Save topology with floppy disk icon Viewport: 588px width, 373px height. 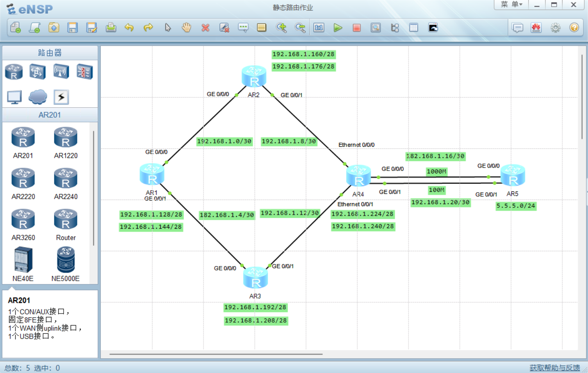pyautogui.click(x=73, y=27)
